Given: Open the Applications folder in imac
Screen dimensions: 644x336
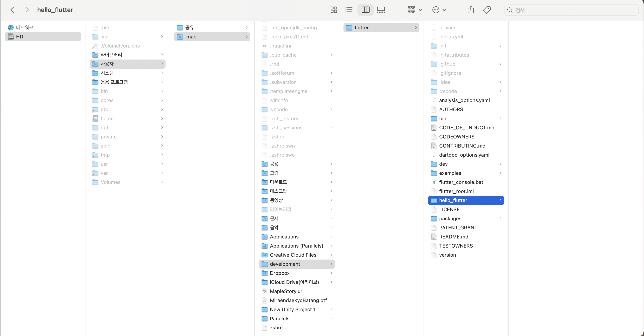Looking at the screenshot, I should pyautogui.click(x=297, y=237).
